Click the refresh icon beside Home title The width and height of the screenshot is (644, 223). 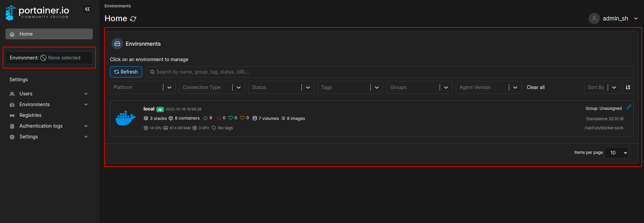pyautogui.click(x=133, y=19)
